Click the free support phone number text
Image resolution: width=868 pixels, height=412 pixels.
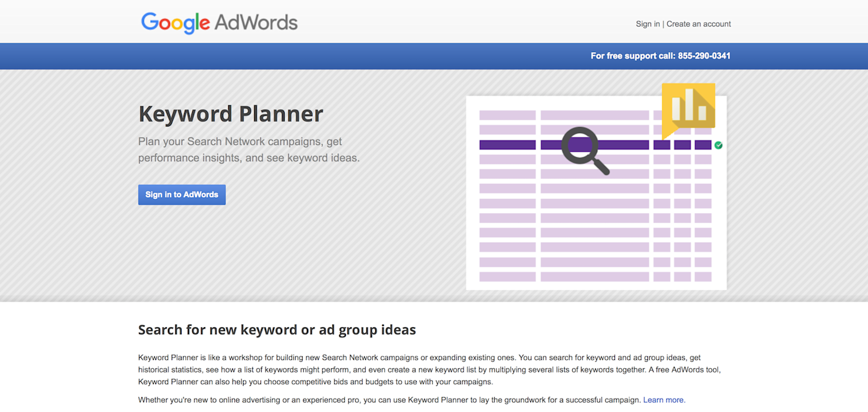[x=660, y=56]
